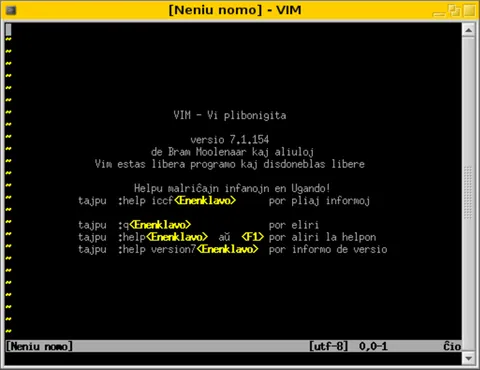Click the command line area below status bar

pyautogui.click(x=233, y=359)
